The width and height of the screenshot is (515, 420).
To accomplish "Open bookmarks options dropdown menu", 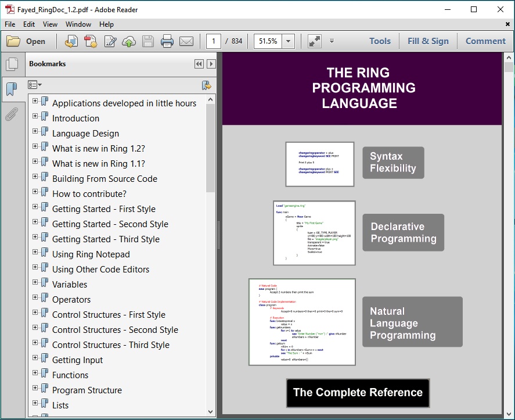I will tap(35, 85).
